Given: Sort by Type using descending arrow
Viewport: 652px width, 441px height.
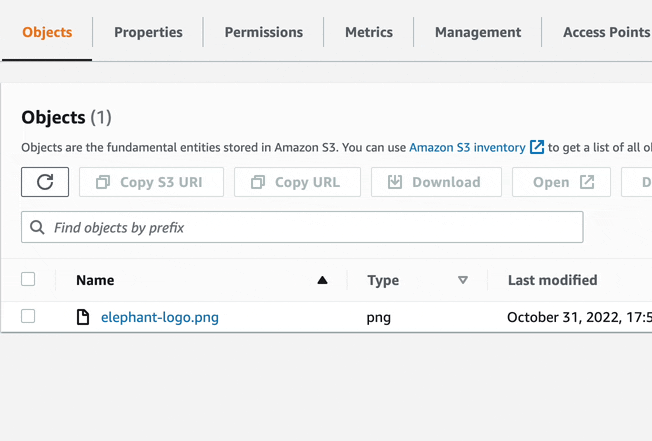Looking at the screenshot, I should [462, 281].
